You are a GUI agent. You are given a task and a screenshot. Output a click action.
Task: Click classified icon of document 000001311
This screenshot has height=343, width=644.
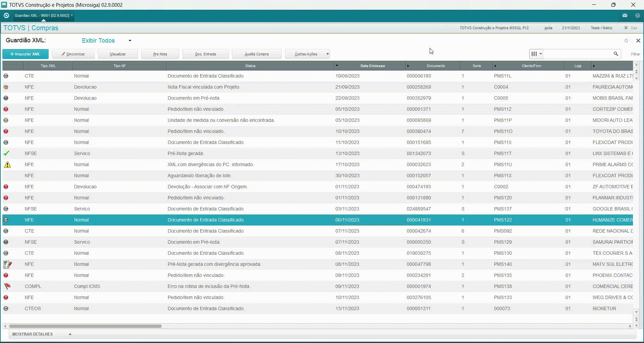point(6,308)
